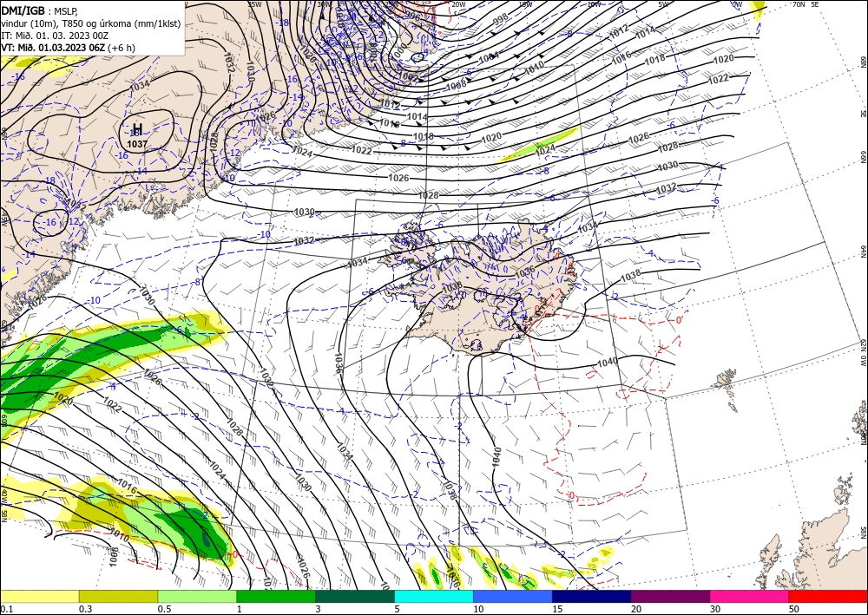Select the pink 30–50 legend swatch
The height and width of the screenshot is (615, 868).
tap(750, 596)
